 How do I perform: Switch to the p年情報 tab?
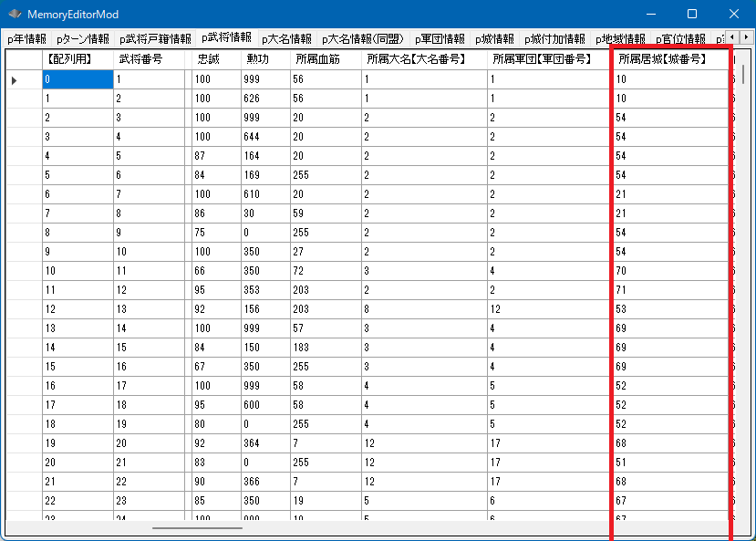pyautogui.click(x=26, y=39)
